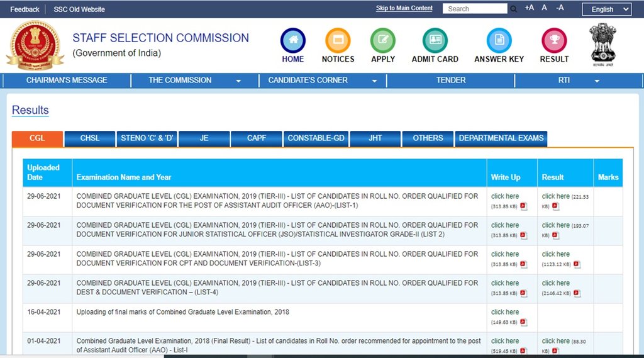The width and height of the screenshot is (644, 358).
Task: Switch to the CAPF tab
Action: pyautogui.click(x=257, y=138)
